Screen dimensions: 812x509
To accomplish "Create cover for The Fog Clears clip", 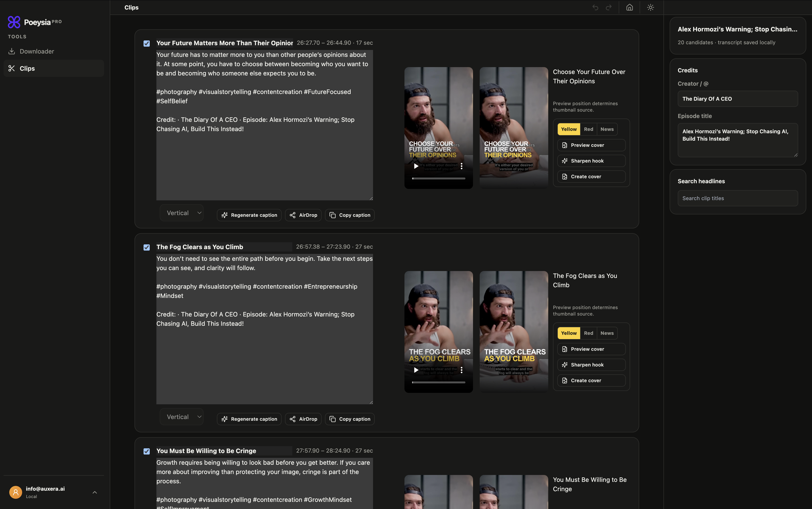I will pyautogui.click(x=591, y=381).
